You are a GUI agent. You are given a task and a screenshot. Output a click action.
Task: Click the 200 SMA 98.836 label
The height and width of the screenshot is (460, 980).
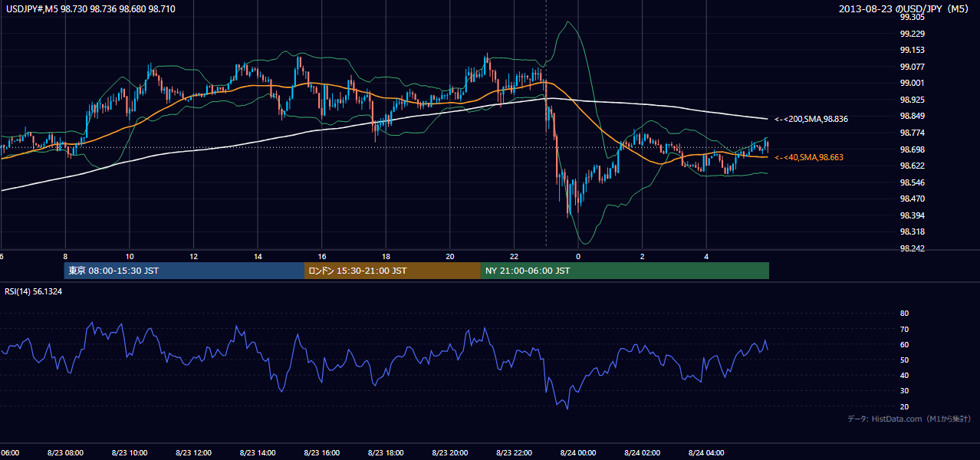point(811,119)
